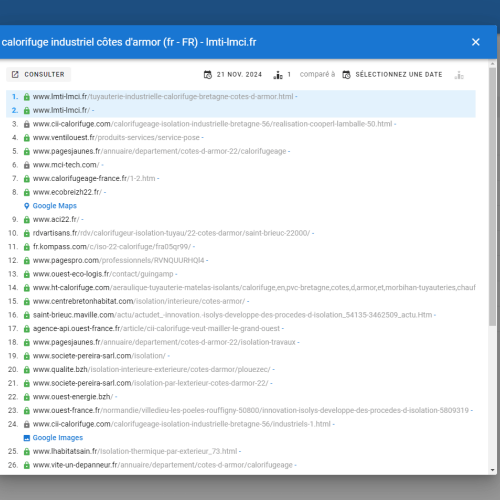500x500 pixels.
Task: Click the grey lock icon for mci-tech.com
Action: (x=27, y=165)
